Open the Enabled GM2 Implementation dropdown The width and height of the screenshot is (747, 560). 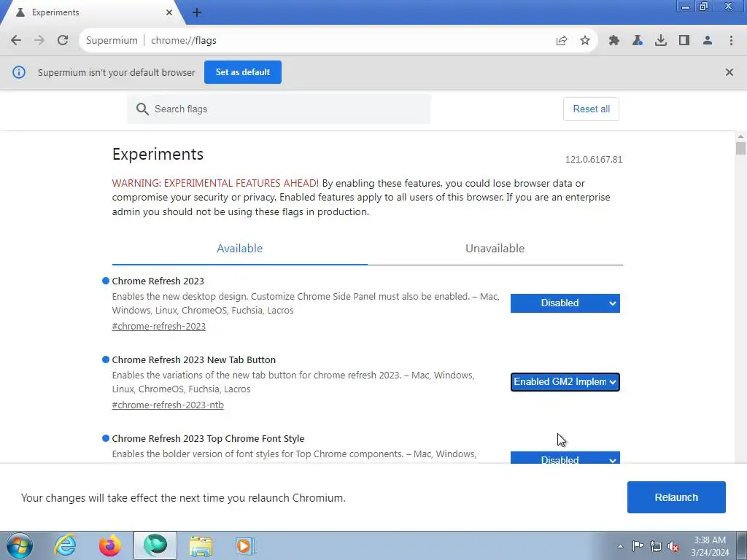tap(565, 382)
